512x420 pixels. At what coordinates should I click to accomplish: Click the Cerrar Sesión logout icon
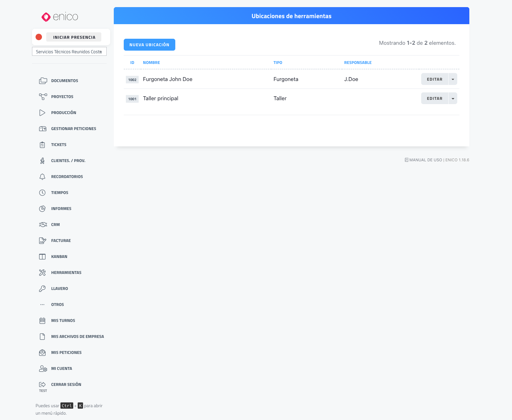(42, 384)
